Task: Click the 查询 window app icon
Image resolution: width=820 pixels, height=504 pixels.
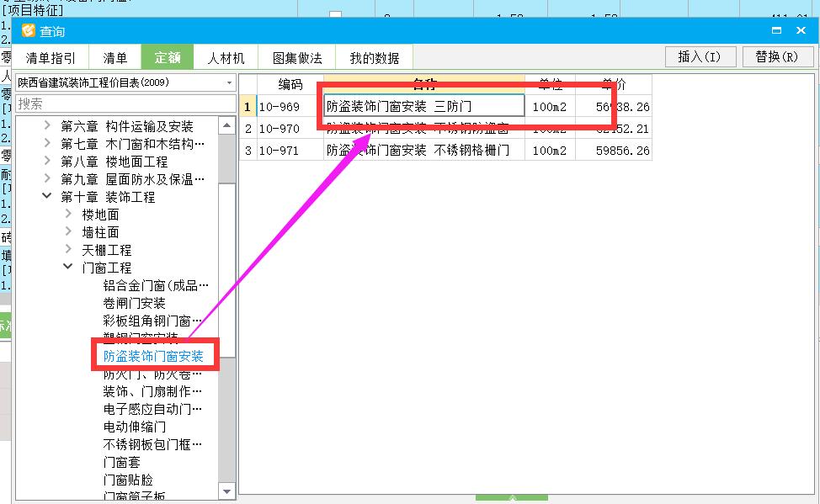Action: click(29, 31)
